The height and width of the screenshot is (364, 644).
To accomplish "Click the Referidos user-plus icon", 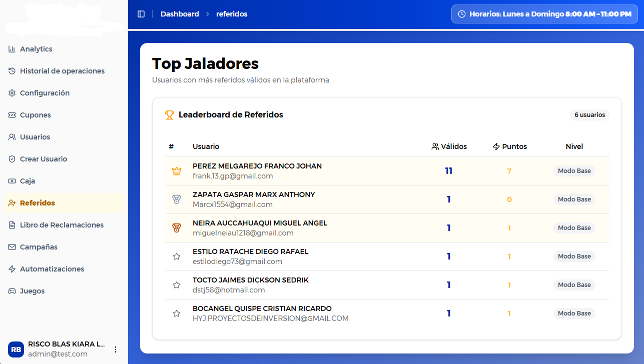I will (12, 203).
